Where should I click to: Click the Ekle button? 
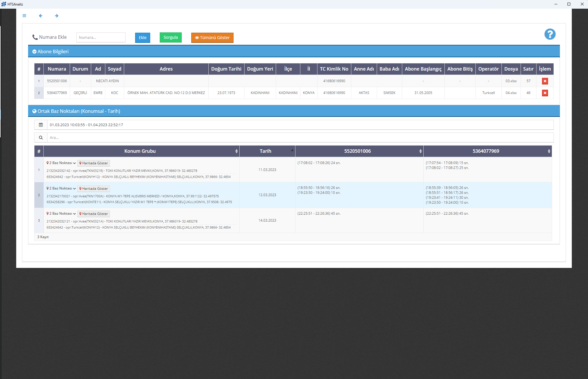[143, 38]
